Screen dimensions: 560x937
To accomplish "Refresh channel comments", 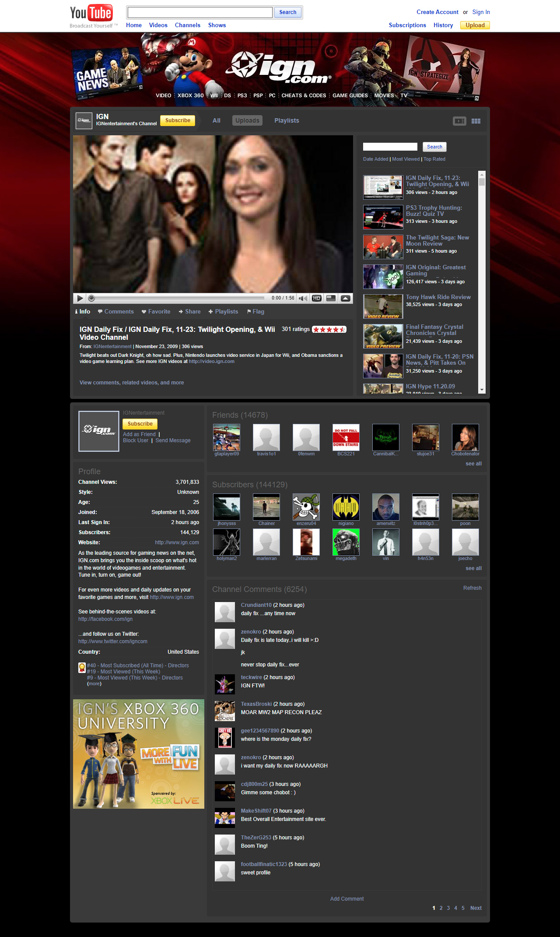I will 472,588.
